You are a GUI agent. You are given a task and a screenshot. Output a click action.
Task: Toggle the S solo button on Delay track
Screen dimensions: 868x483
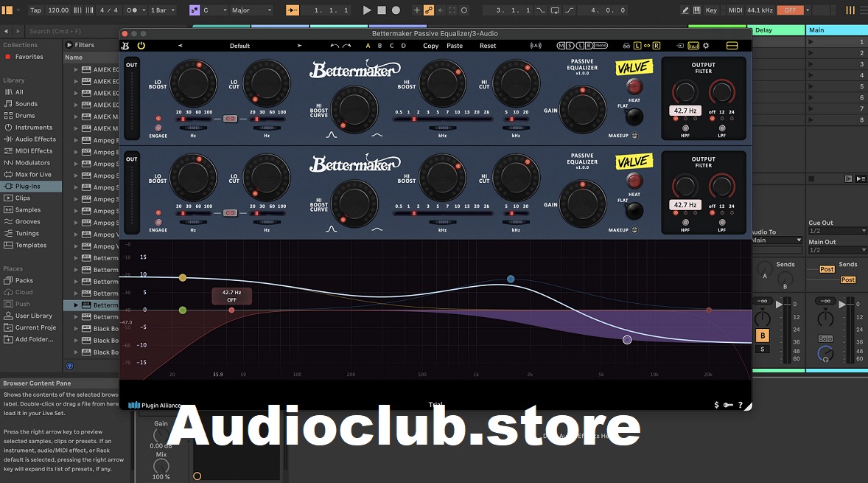763,349
